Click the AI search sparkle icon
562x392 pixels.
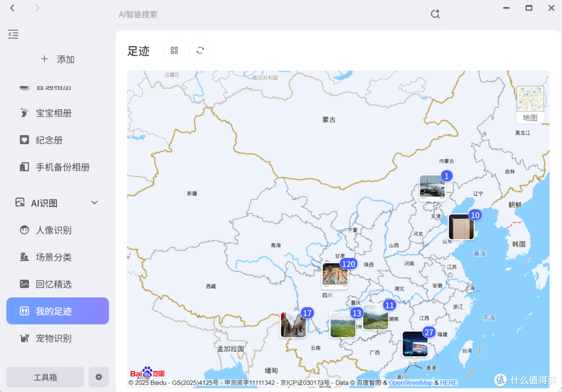[x=435, y=14]
